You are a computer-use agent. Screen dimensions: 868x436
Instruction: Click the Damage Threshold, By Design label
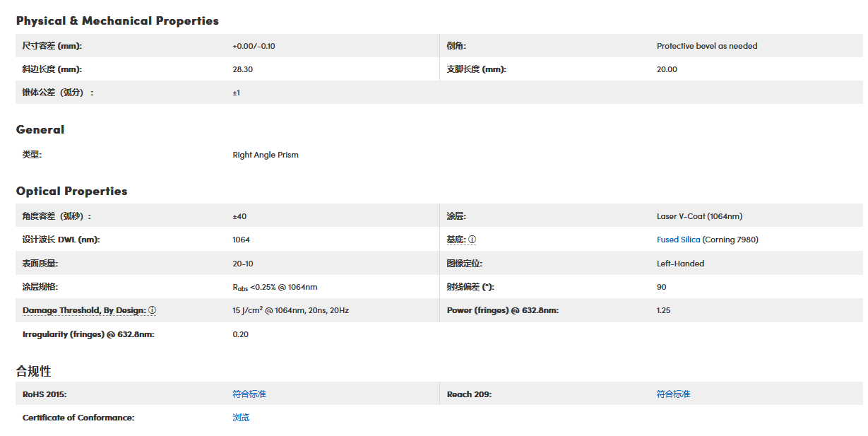[84, 310]
